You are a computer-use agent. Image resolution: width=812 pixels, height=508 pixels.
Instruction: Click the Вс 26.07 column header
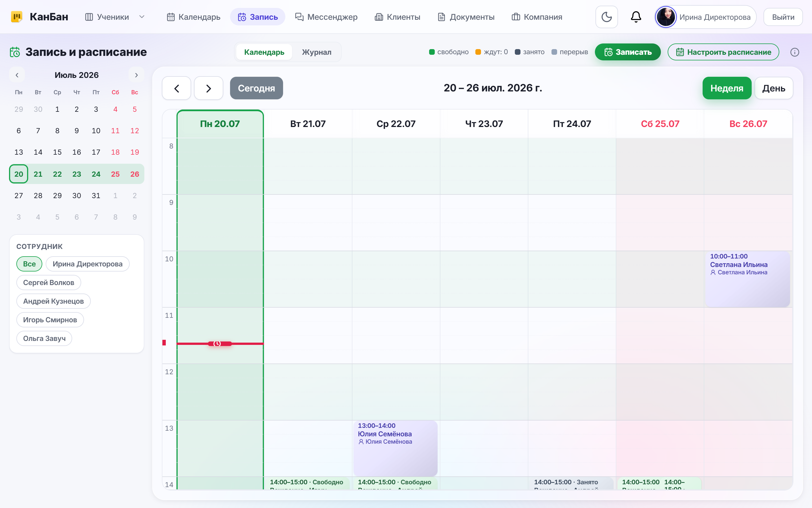[748, 124]
